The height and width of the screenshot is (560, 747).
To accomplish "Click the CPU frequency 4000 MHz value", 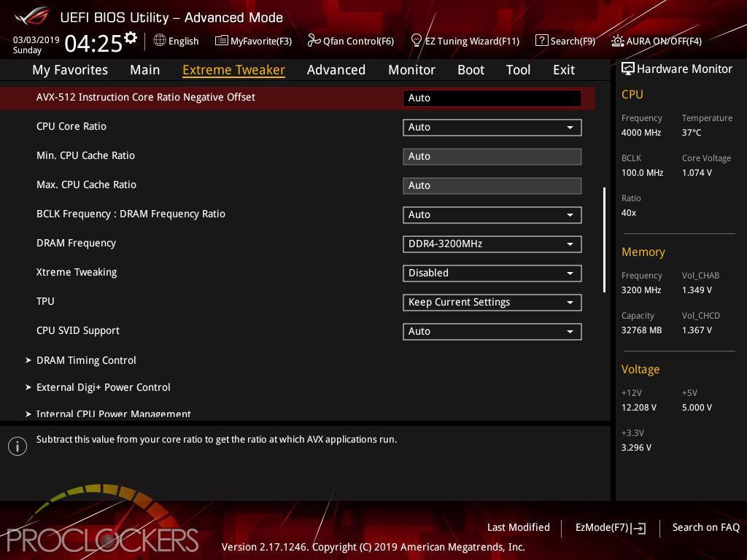I will pos(640,133).
